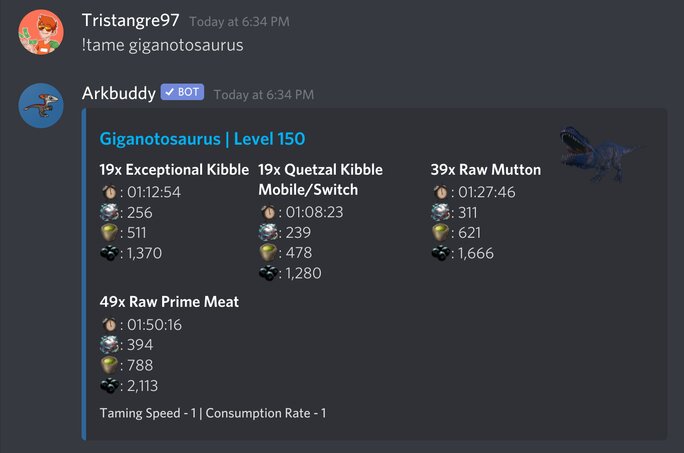The height and width of the screenshot is (453, 684).
Task: Click the verified BOT badge
Action: click(x=183, y=93)
